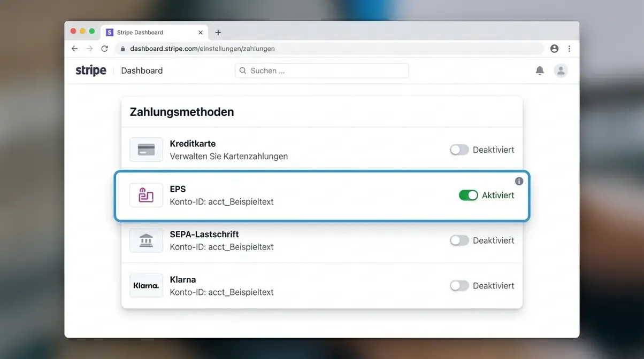Image resolution: width=644 pixels, height=359 pixels.
Task: Select the Stripe Dashboard browser tab
Action: coord(155,33)
